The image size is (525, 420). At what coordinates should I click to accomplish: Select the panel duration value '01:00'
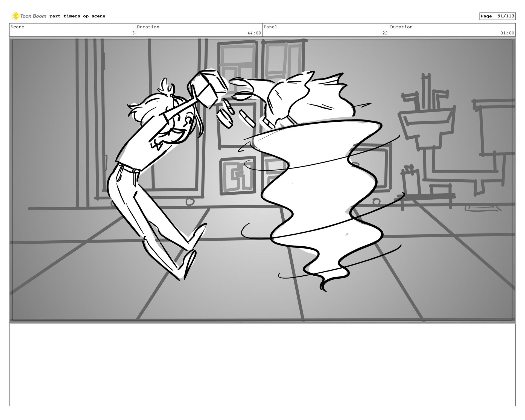point(507,33)
